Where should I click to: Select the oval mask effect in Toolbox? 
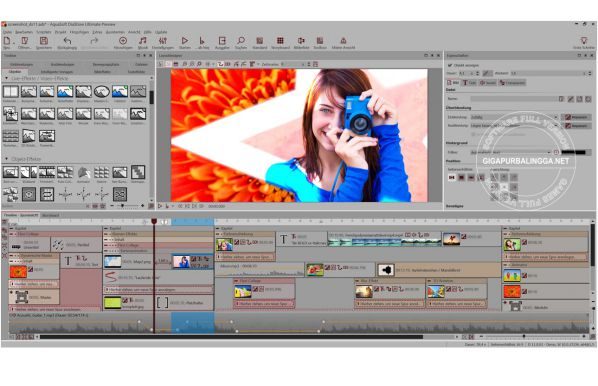tap(101, 92)
